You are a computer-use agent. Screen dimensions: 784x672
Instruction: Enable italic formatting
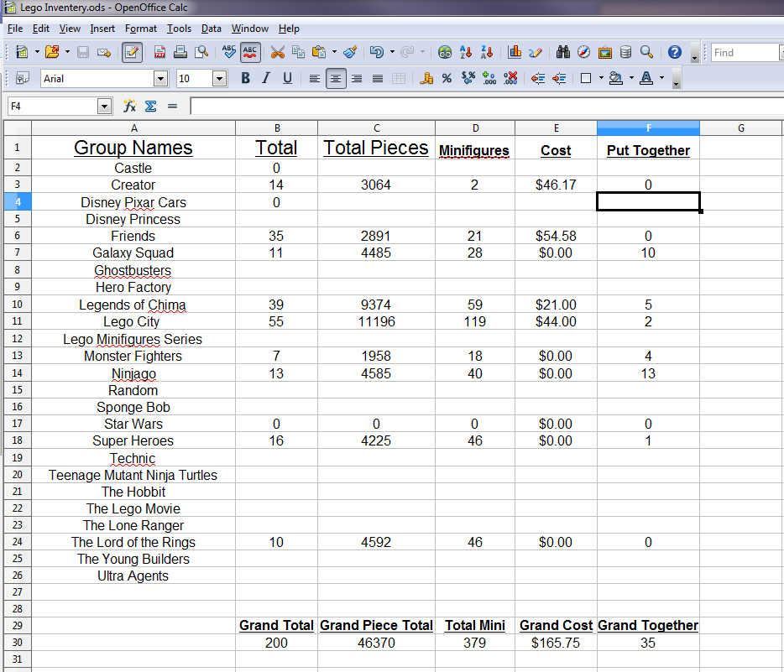[x=266, y=78]
